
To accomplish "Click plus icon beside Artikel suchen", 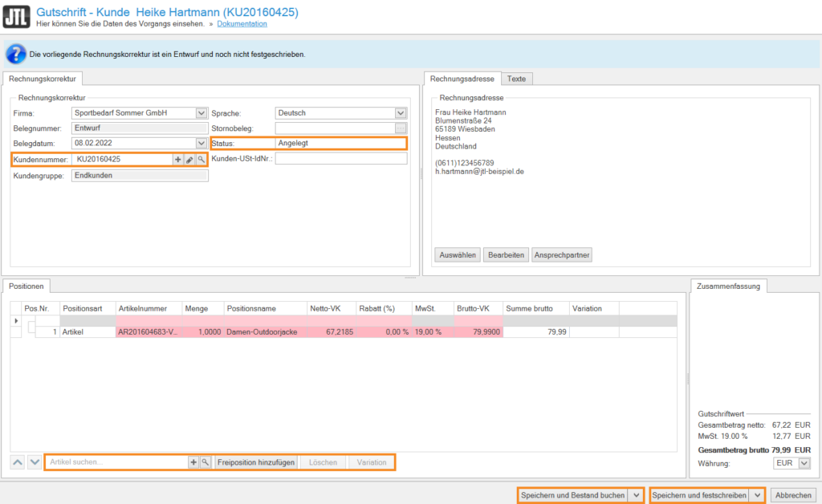I will coord(193,462).
